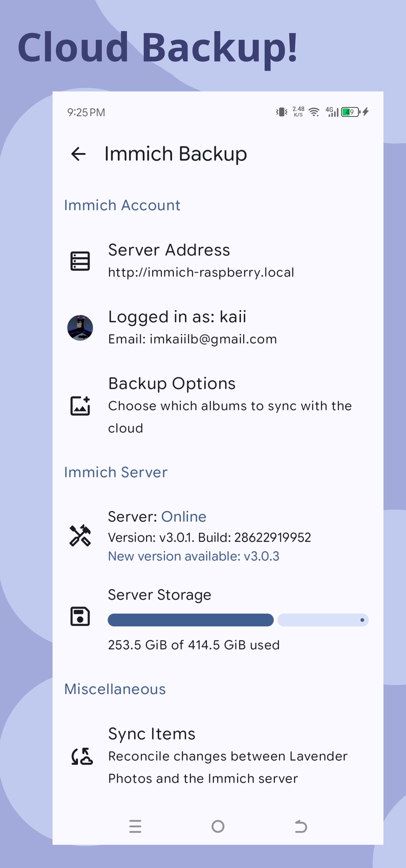Tap http://immich-raspberry.local address text

tap(201, 272)
